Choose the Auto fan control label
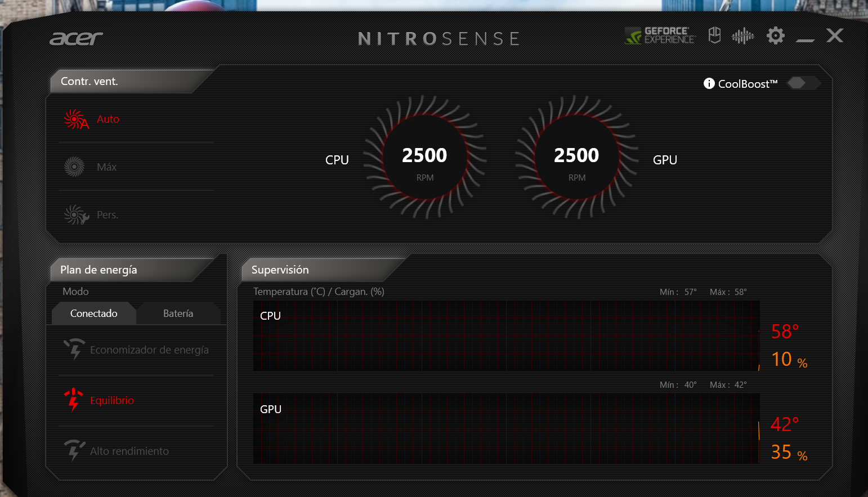 coord(108,119)
